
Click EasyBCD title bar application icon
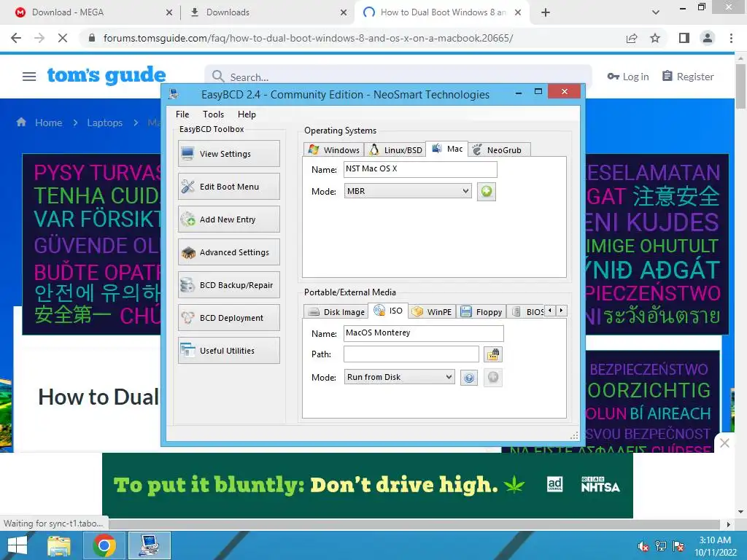coord(174,94)
